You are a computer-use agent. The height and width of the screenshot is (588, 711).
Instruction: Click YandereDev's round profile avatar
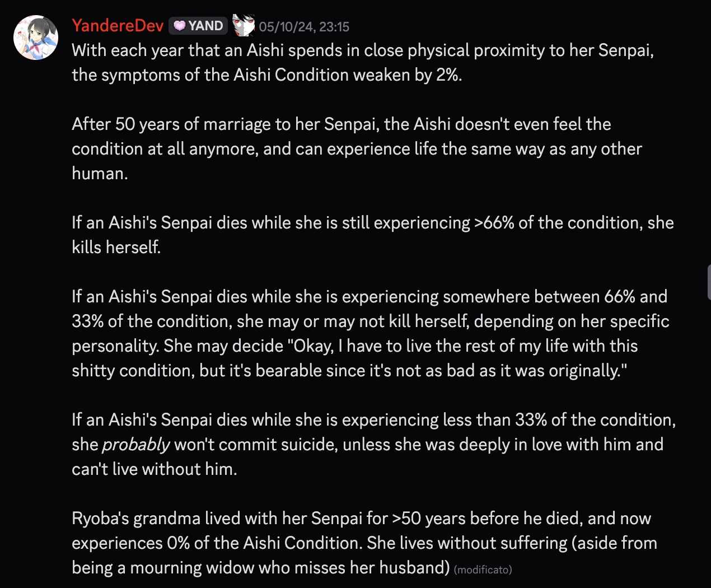coord(36,38)
